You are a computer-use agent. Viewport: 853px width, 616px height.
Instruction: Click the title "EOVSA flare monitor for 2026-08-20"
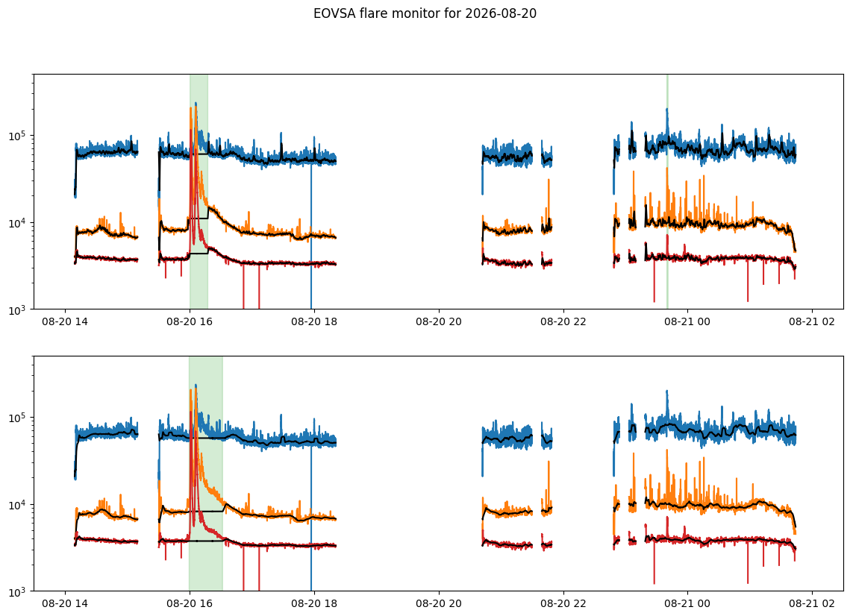coord(425,13)
